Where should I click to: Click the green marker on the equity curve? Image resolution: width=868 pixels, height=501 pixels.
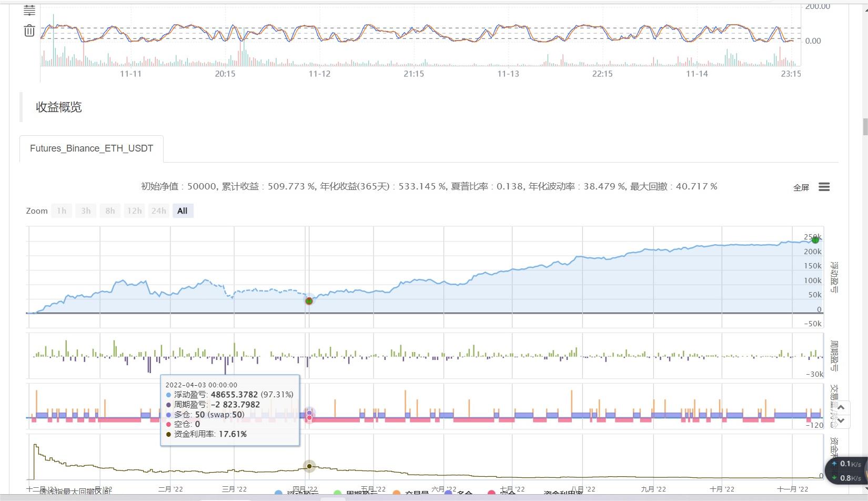point(815,239)
